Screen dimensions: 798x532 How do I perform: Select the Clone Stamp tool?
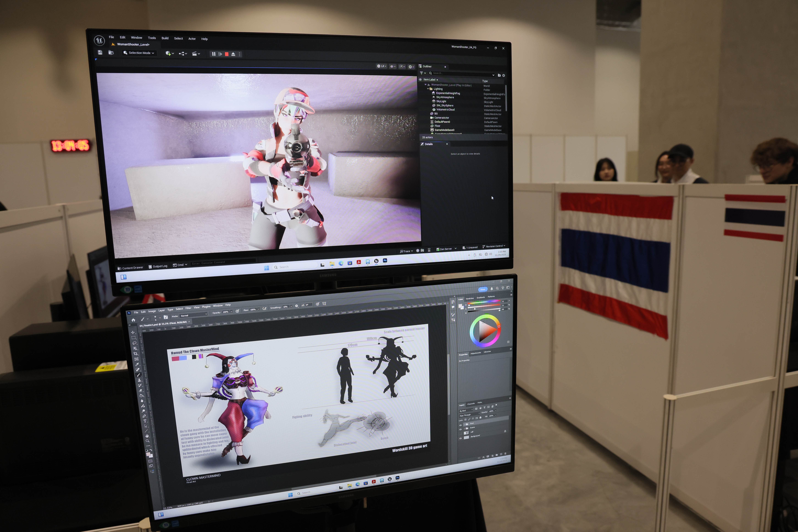pyautogui.click(x=139, y=380)
